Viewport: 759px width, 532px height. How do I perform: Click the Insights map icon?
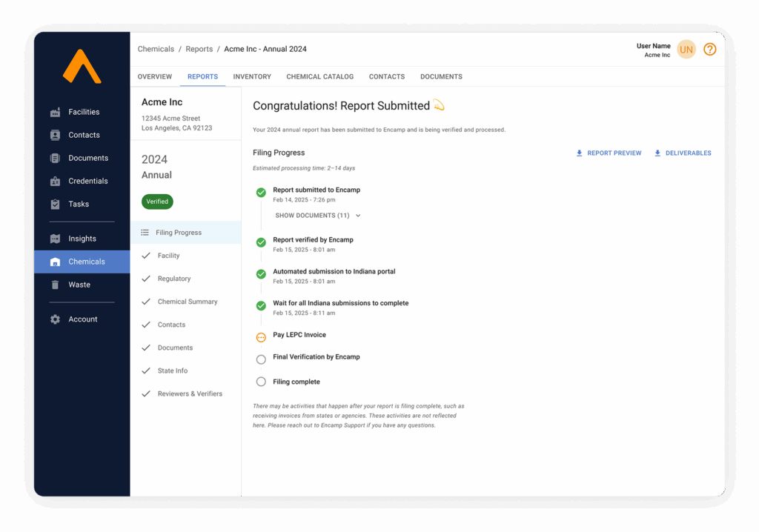55,239
